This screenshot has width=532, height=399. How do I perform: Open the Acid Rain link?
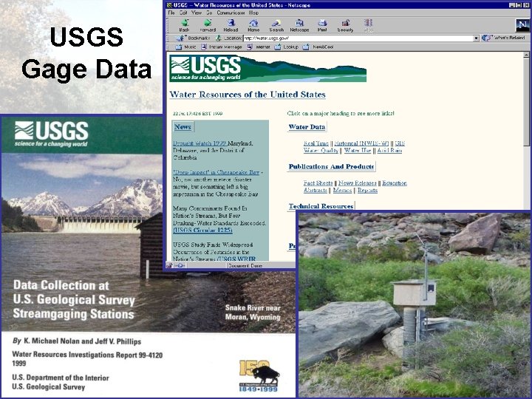pyautogui.click(x=389, y=150)
